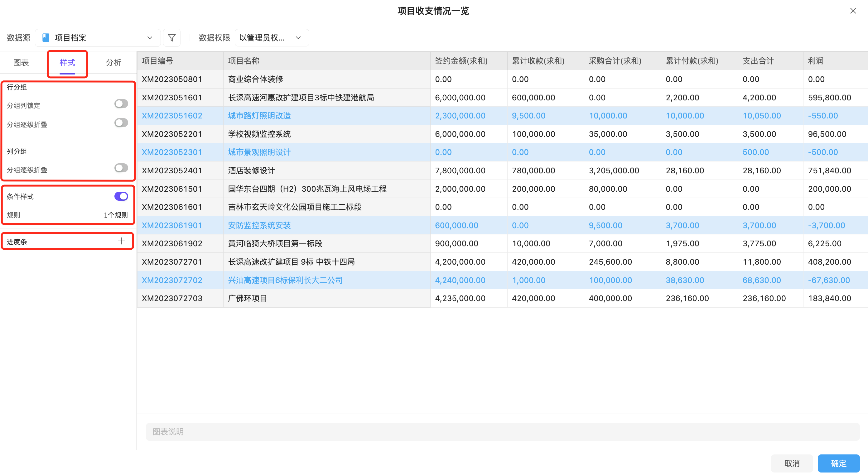Click the 利润 column header
This screenshot has width=868, height=475.
[x=835, y=61]
